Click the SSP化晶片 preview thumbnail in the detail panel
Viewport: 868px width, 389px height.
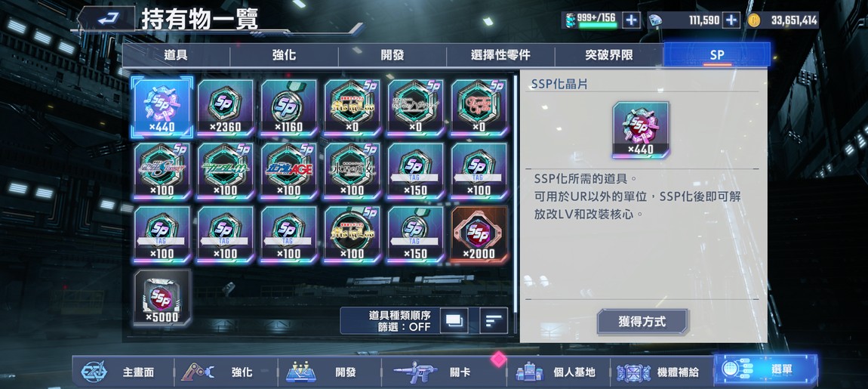pyautogui.click(x=641, y=130)
